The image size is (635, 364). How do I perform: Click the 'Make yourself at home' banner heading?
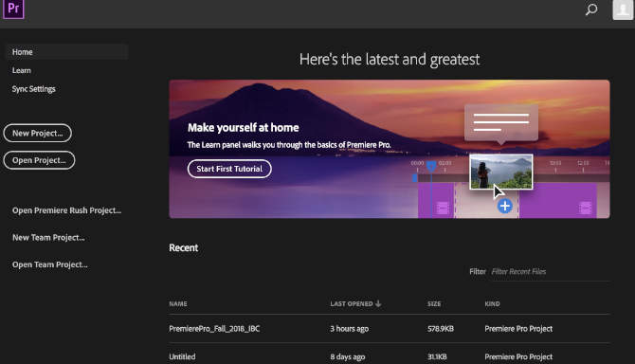tap(243, 128)
